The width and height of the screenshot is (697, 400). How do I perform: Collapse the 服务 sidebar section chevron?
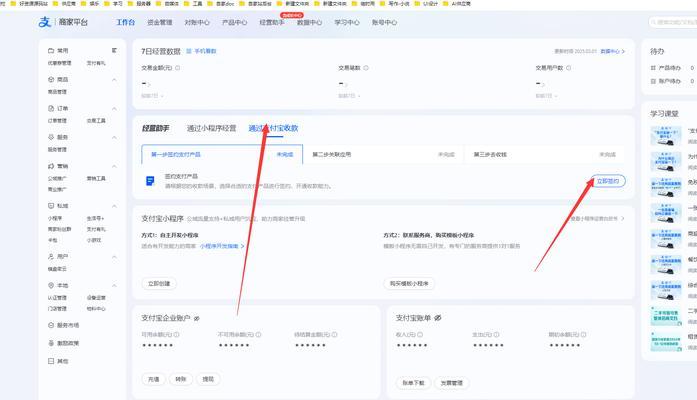[x=114, y=137]
